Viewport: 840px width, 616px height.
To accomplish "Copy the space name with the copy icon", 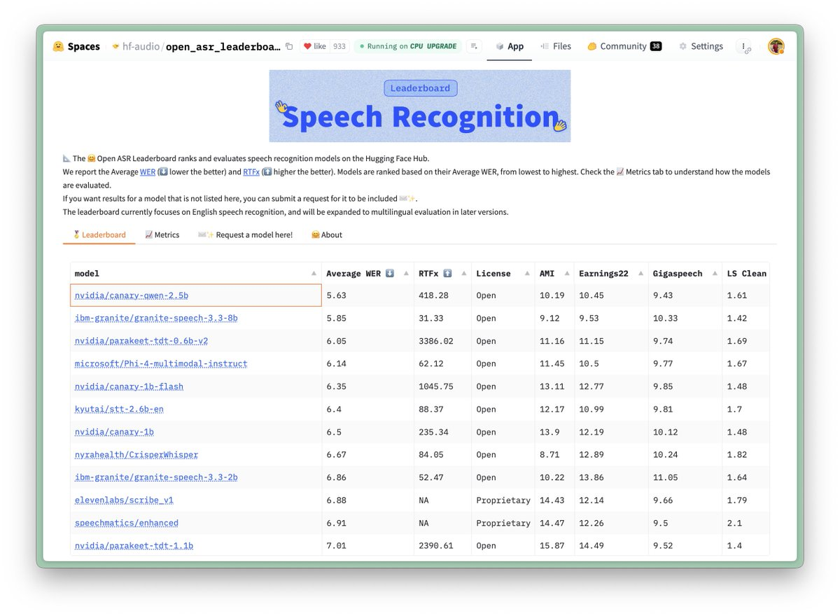I will [289, 47].
